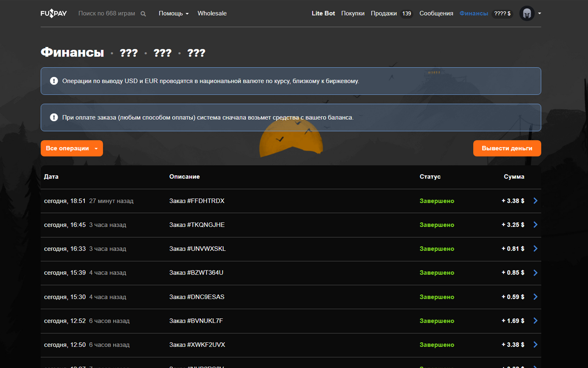Expand the Помощь dropdown menu
588x368 pixels.
tap(174, 13)
